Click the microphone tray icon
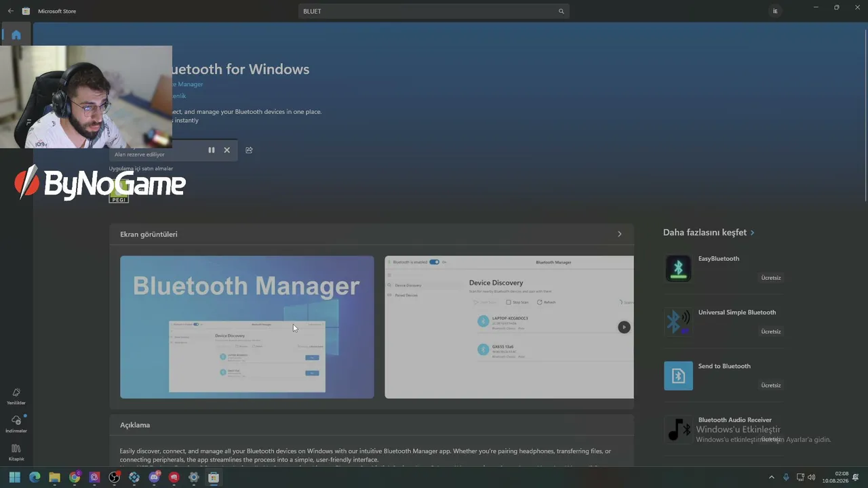Screen dimensions: 868x488 point(786,477)
